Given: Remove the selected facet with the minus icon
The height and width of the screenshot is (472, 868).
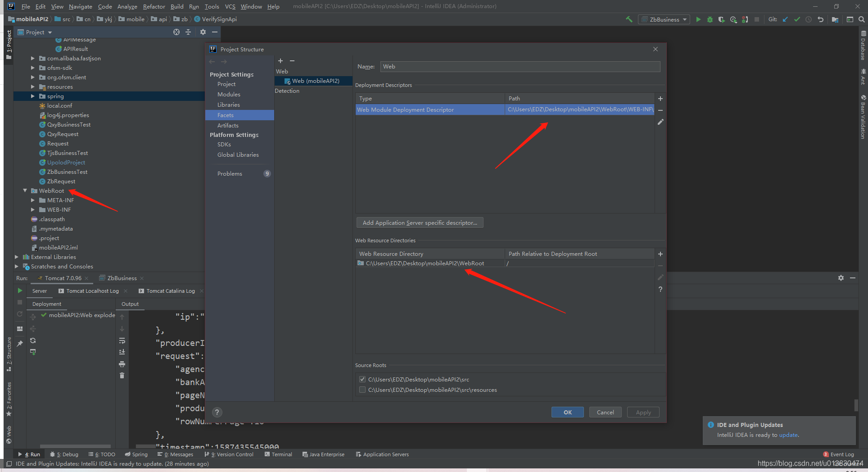Looking at the screenshot, I should (x=292, y=61).
